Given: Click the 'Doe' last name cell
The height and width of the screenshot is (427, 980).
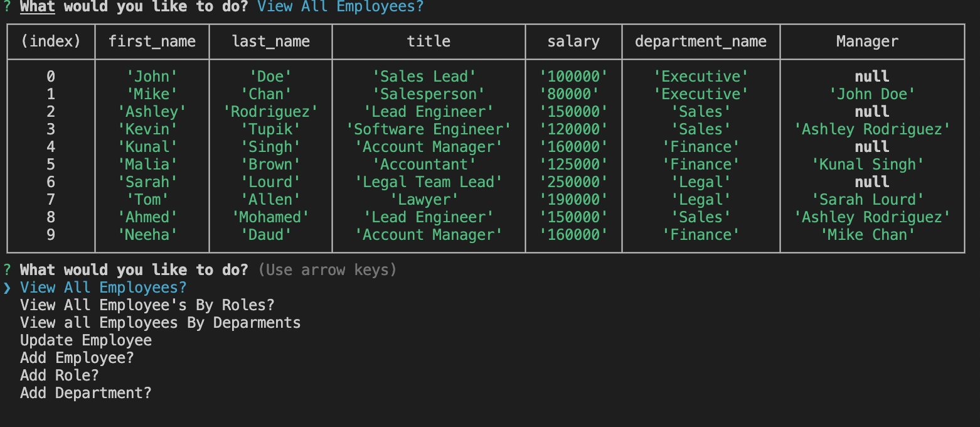Looking at the screenshot, I should point(270,77).
